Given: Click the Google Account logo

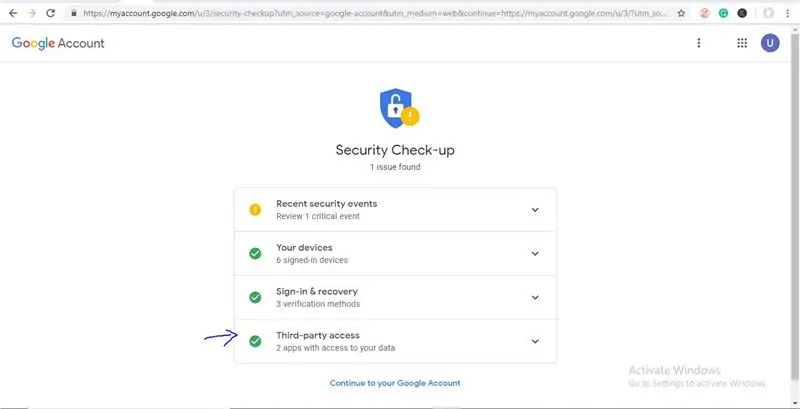Looking at the screenshot, I should pyautogui.click(x=58, y=43).
